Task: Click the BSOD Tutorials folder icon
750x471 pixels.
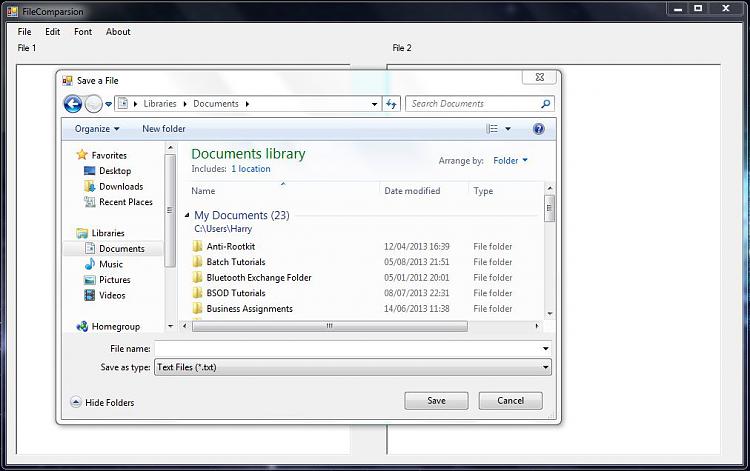Action: [197, 293]
